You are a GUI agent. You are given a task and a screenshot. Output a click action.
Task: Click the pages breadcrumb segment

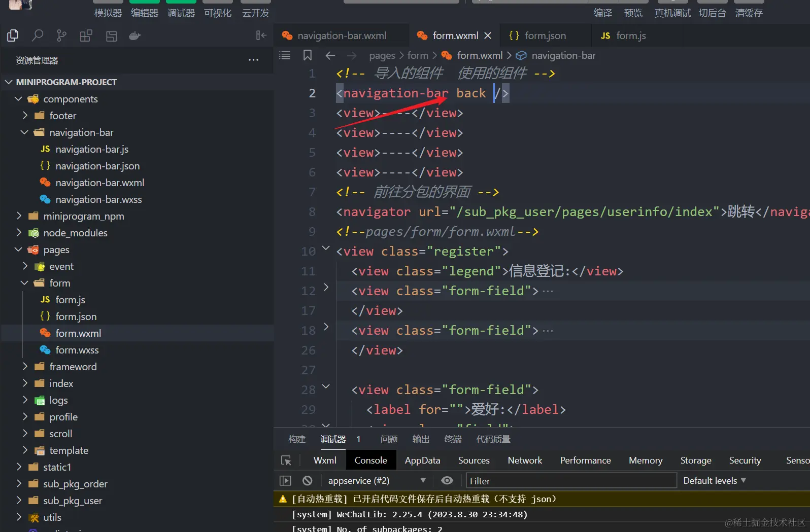[382, 55]
